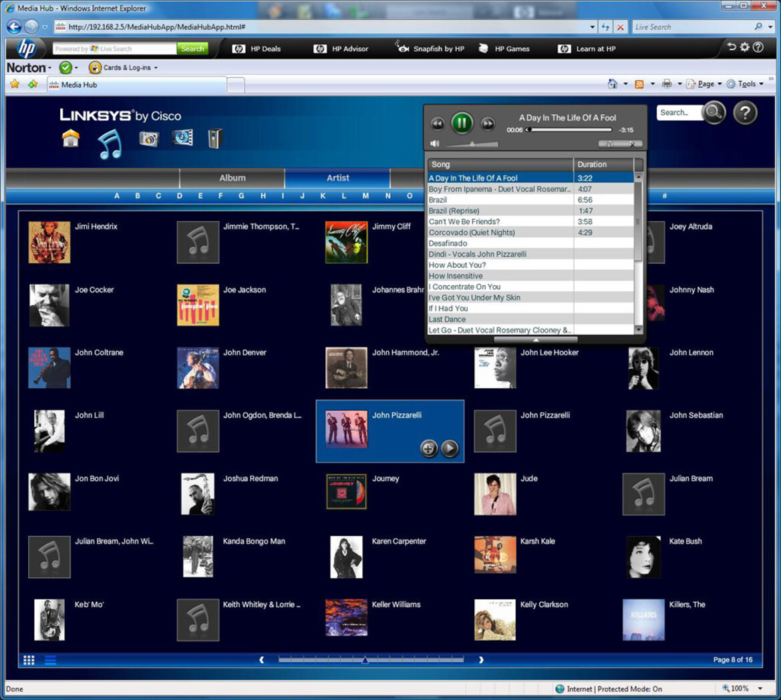Click the magnifier search button in Media Hub
Screen dimensions: 781x700
coord(714,112)
